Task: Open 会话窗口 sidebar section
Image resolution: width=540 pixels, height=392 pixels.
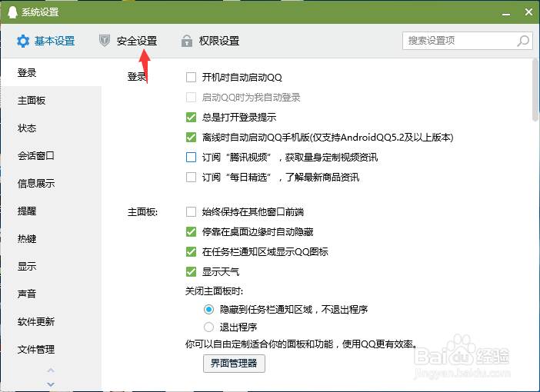Action: (51, 155)
